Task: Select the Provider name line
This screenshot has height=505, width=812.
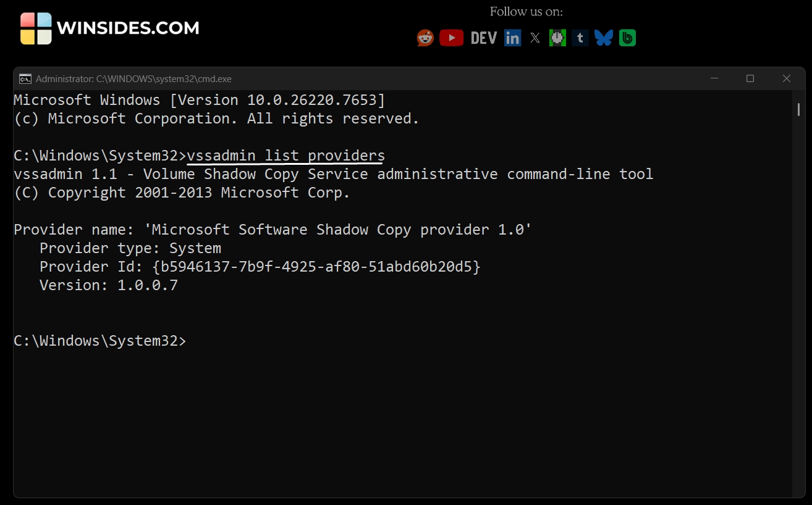Action: pos(271,229)
